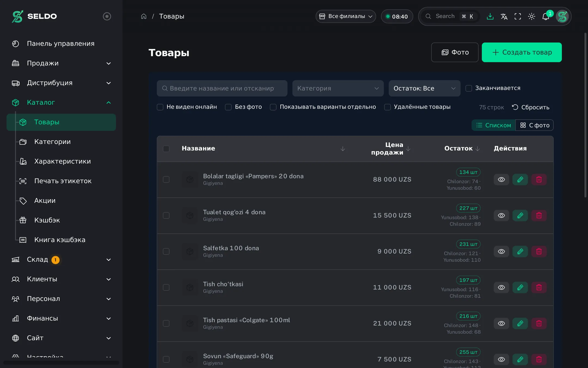Click the top bar Search field
Image resolution: width=588 pixels, height=368 pixels.
click(451, 16)
